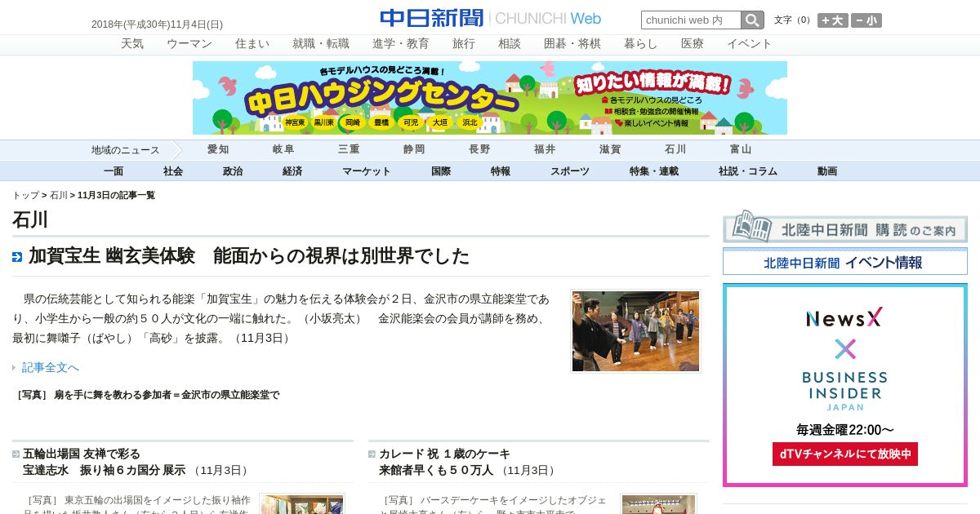The image size is (980, 514).
Task: Click 北陸中日新聞 イベント情報 banner
Action: pos(845,263)
